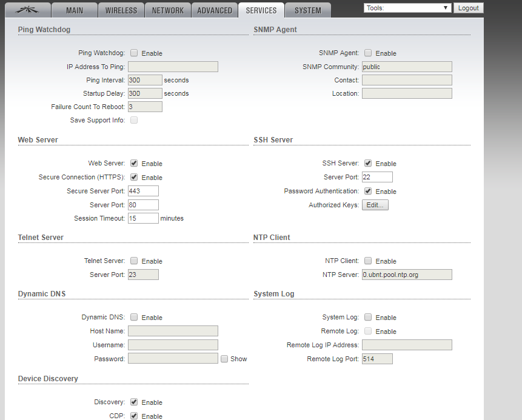Click the Session Timeout input field
The image size is (522, 420).
143,218
